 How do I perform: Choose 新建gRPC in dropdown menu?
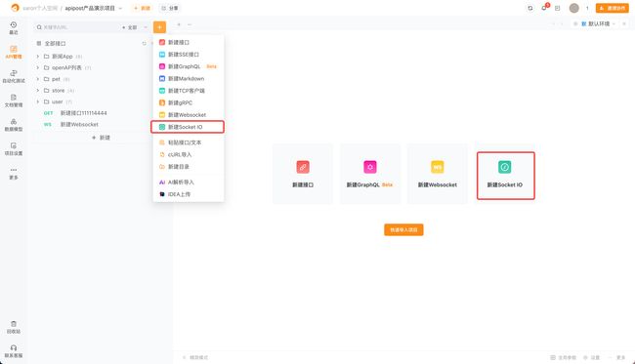tap(189, 102)
